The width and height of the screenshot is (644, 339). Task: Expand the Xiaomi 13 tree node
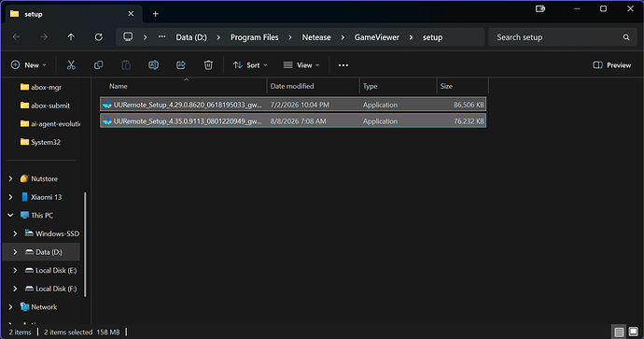click(x=10, y=197)
